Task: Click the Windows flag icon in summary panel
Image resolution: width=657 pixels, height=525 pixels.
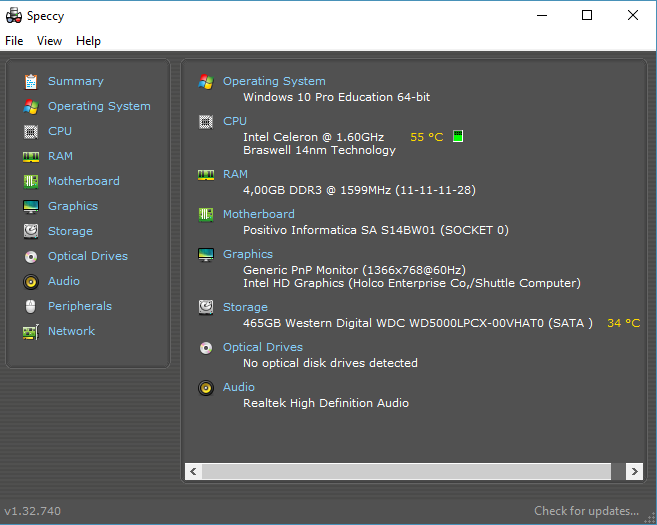Action: tap(206, 81)
